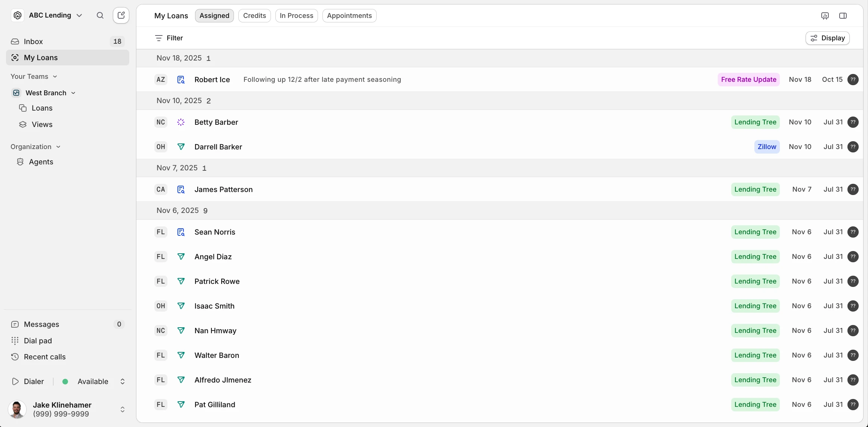Click the compose/new item icon beside search

click(x=121, y=15)
